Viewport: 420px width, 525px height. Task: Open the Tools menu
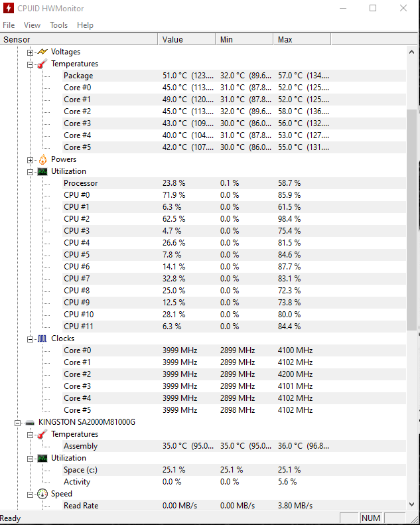58,25
